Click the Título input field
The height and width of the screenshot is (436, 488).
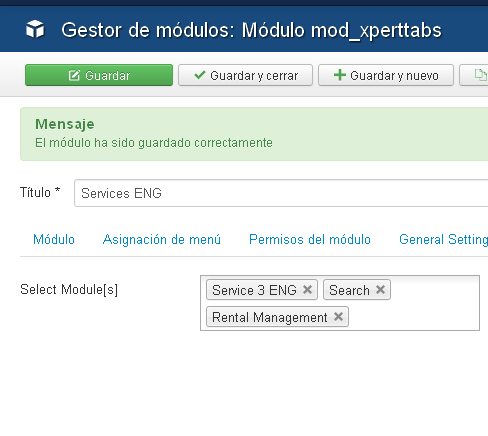pos(281,193)
